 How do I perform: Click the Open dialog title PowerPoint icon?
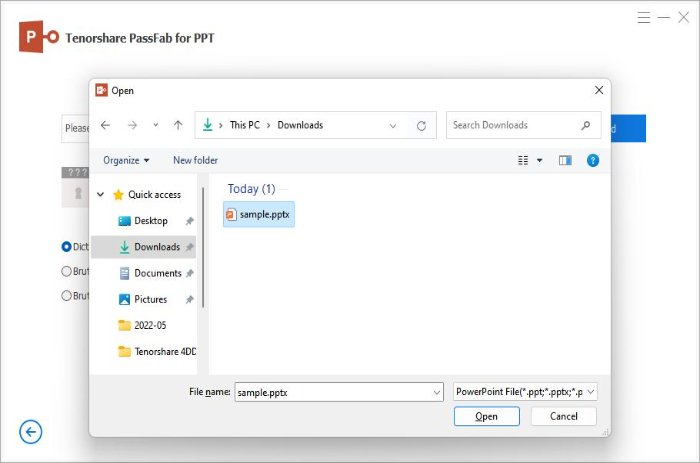[x=101, y=90]
